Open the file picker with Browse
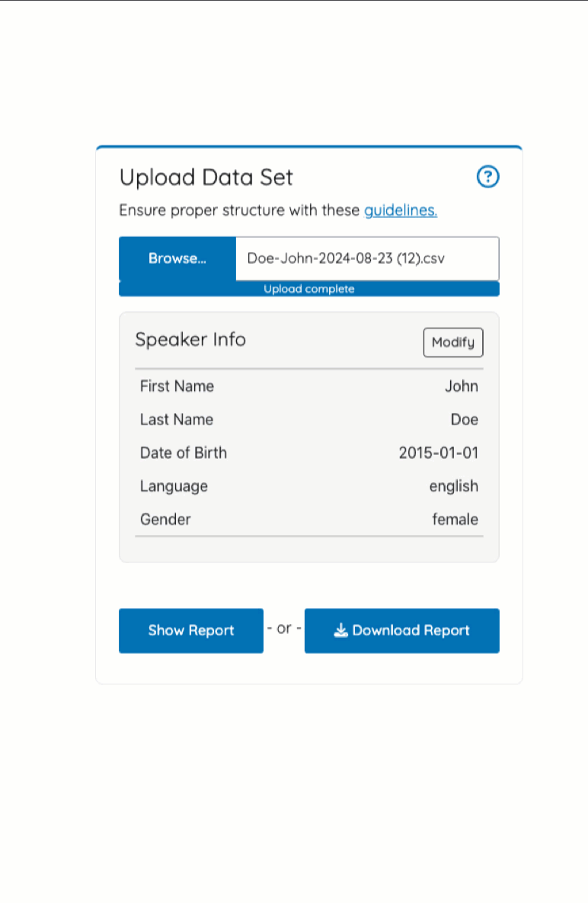 [177, 258]
